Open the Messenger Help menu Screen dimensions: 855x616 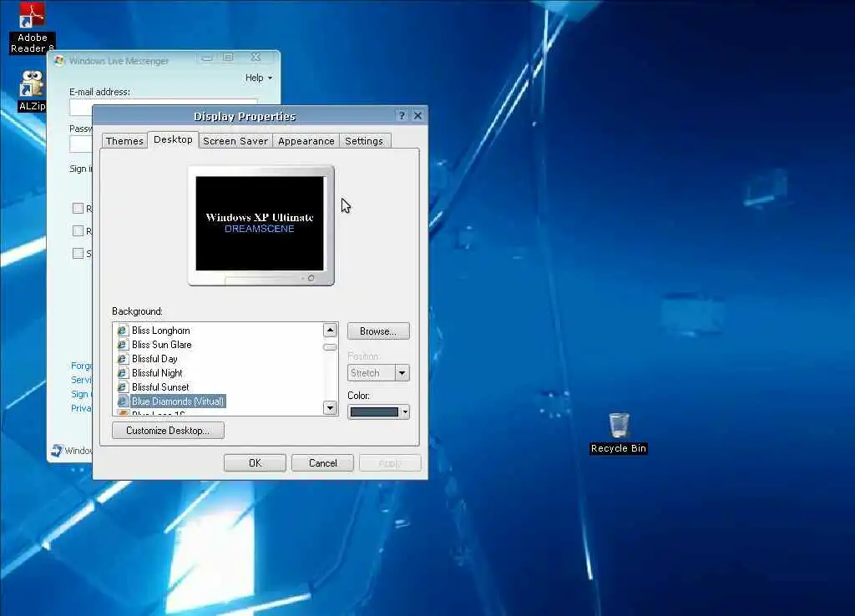259,78
